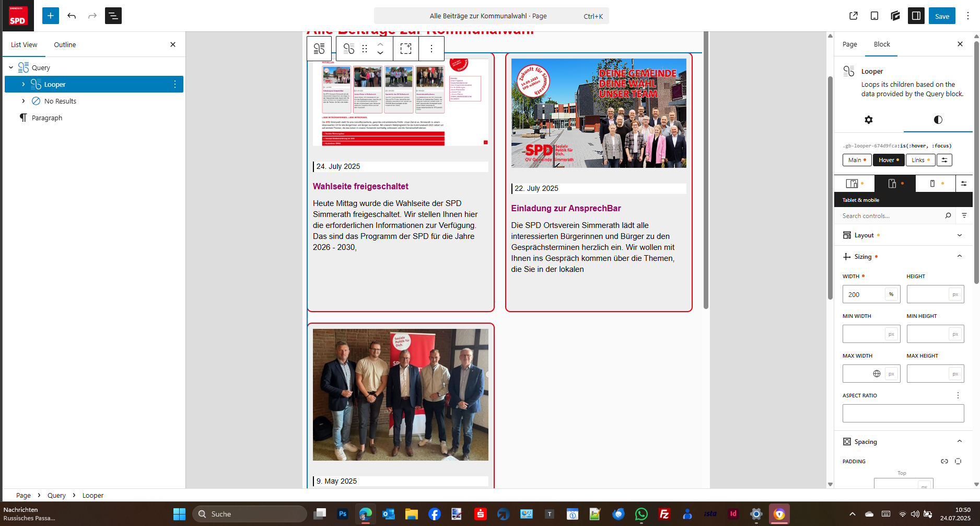Click the Save button
Viewport: 980px width, 526px height.
942,16
